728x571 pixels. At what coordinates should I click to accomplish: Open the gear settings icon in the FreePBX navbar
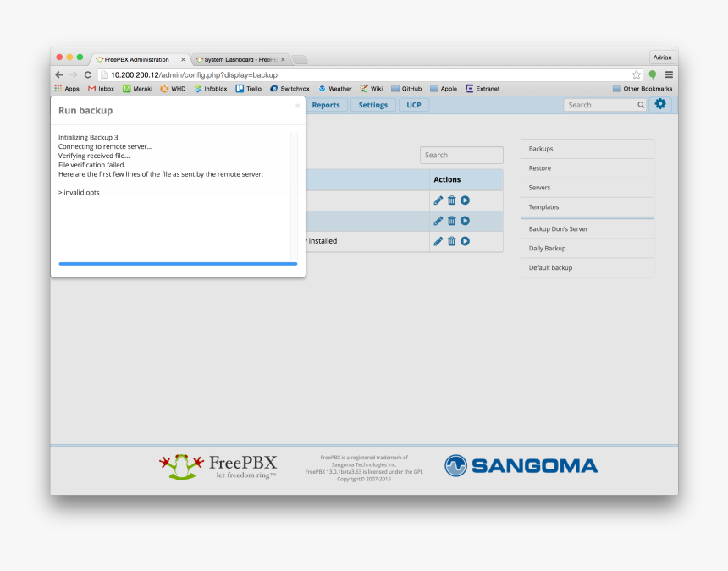pyautogui.click(x=660, y=104)
